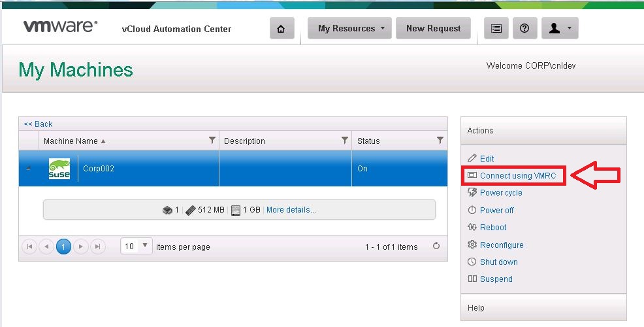Click the << Back link
Screen dimensions: 644x327
[38, 124]
